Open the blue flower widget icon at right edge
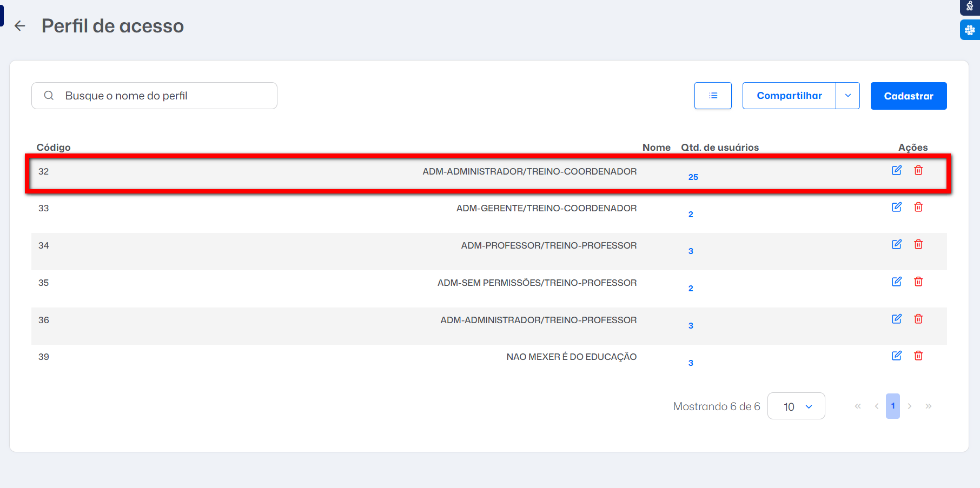Screen dimensions: 980x488 pyautogui.click(x=970, y=30)
